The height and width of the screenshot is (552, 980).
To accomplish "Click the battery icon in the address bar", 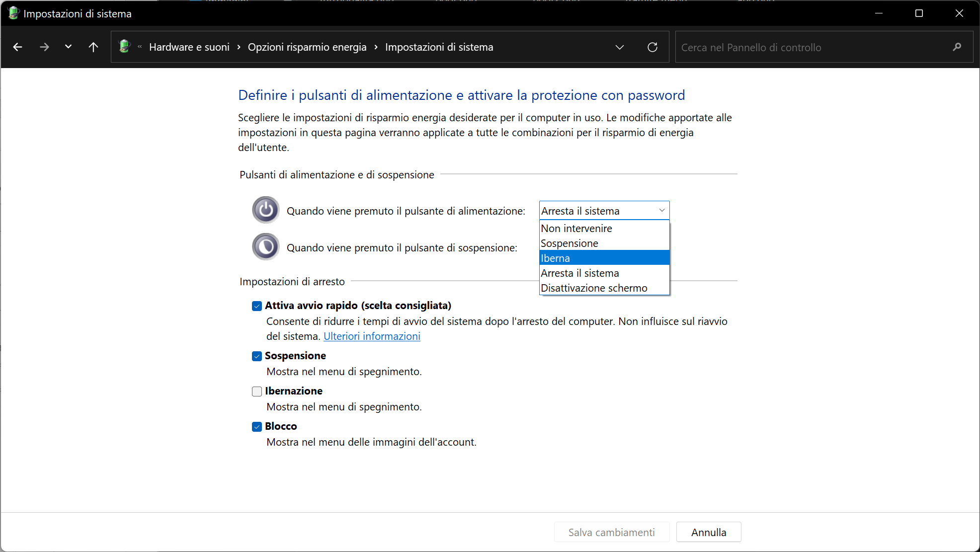I will [x=124, y=47].
